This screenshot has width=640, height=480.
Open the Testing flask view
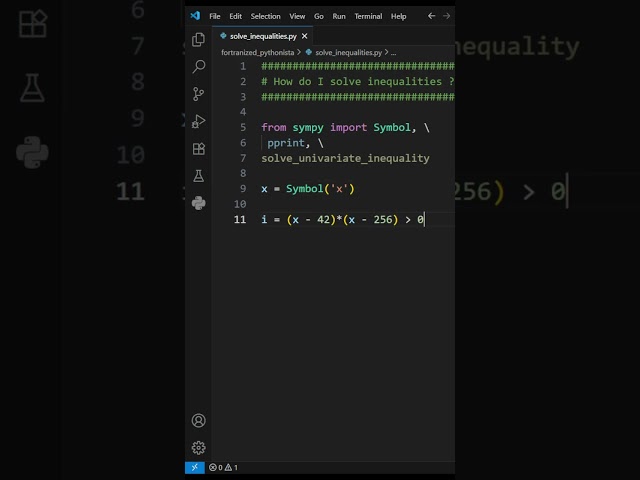(x=198, y=176)
